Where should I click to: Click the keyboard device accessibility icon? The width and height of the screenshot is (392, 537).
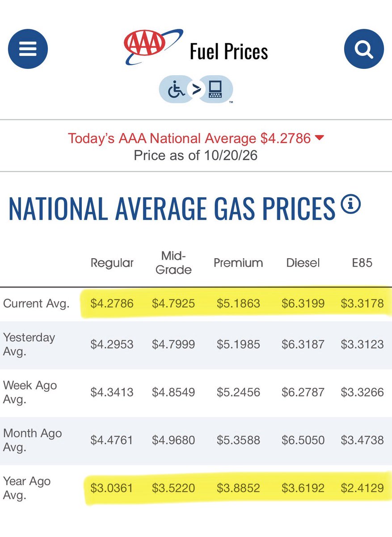click(215, 89)
